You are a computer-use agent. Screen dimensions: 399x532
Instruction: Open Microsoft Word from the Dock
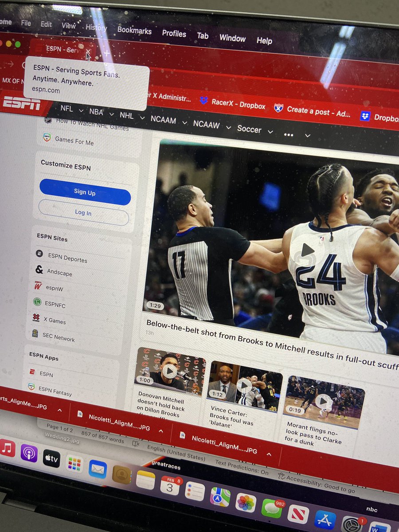point(380,528)
